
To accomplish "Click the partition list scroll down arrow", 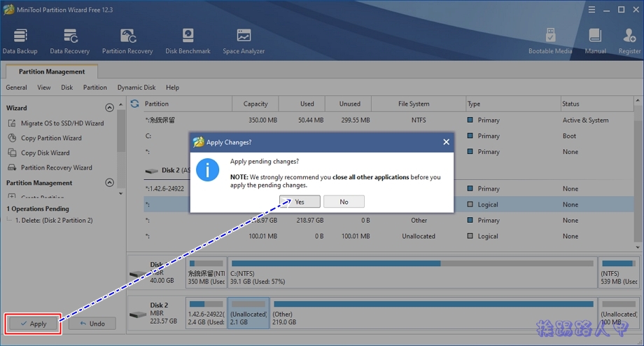I will click(x=638, y=247).
